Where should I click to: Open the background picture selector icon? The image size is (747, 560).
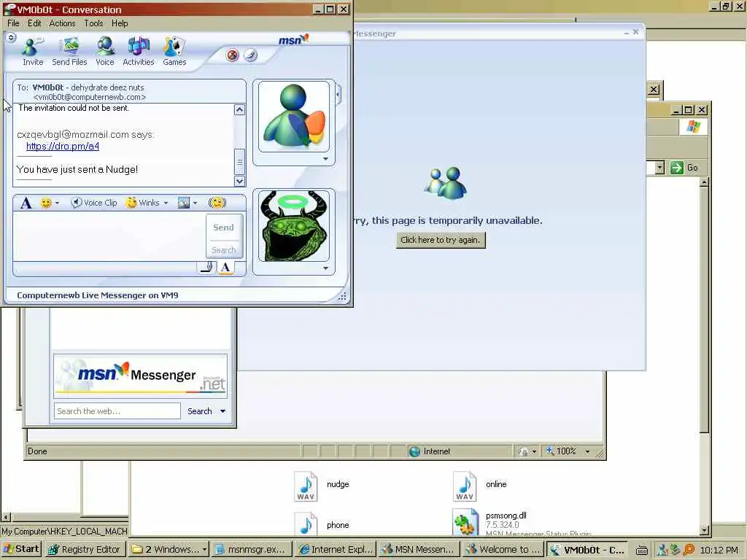pyautogui.click(x=184, y=203)
